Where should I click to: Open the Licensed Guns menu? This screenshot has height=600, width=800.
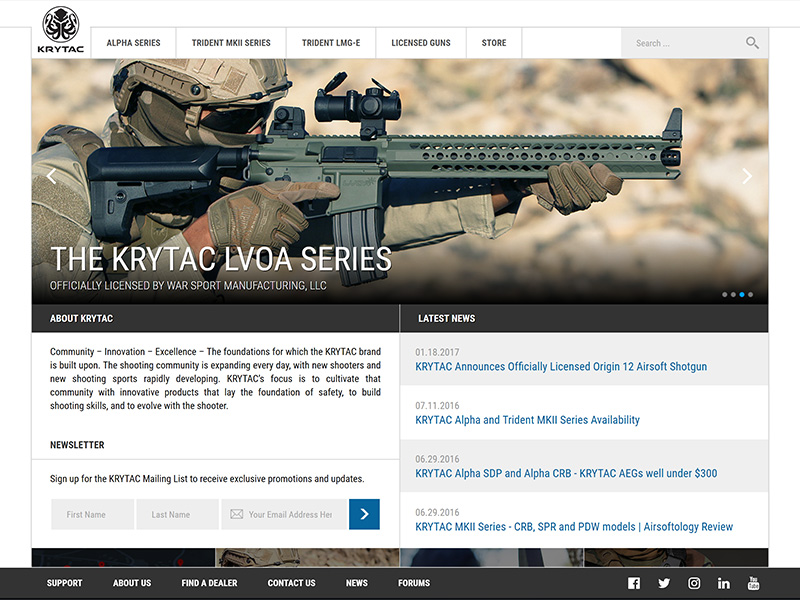click(x=420, y=43)
